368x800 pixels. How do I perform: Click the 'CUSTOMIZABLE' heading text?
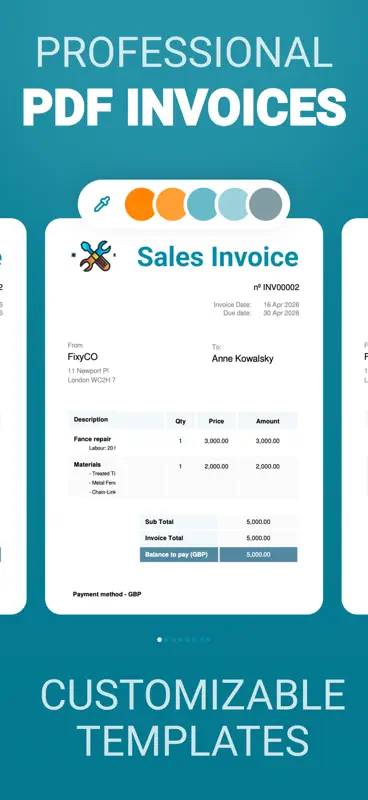[x=193, y=694]
